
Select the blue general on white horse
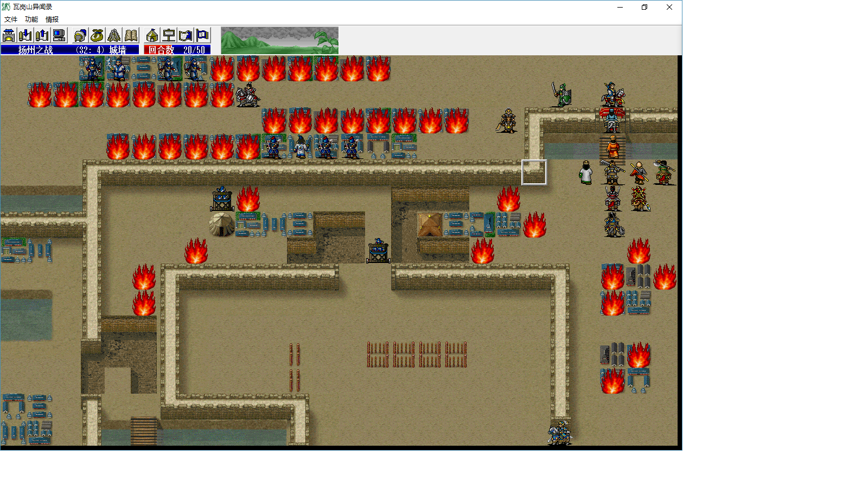tap(612, 95)
